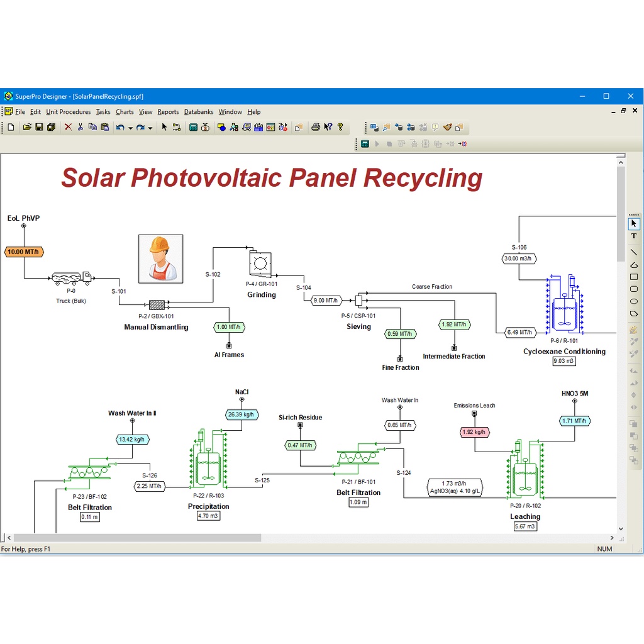This screenshot has height=644, width=644.
Task: Print the flowsheet using the printer icon
Action: pyautogui.click(x=316, y=127)
